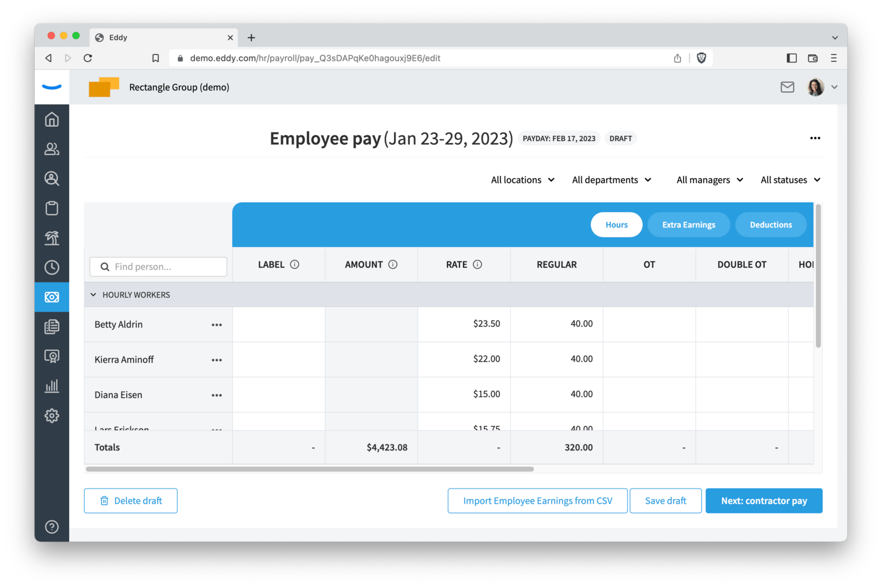
Task: Open the People icon in sidebar
Action: point(52,149)
